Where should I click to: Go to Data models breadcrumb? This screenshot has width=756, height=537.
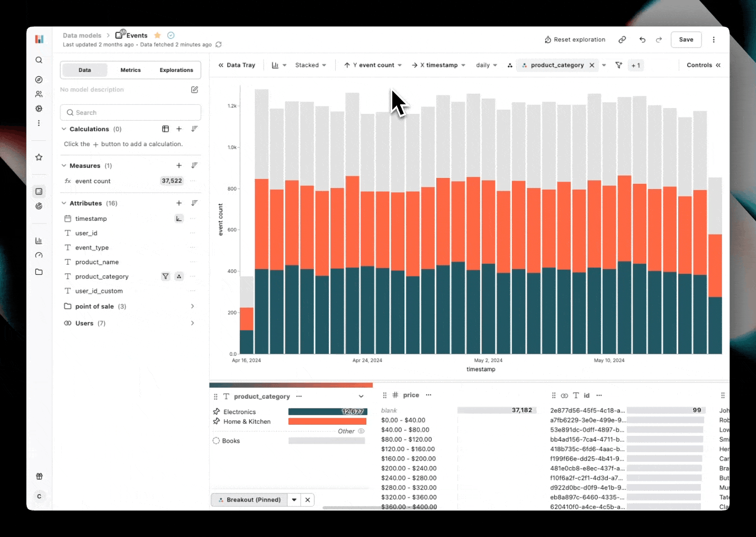82,35
